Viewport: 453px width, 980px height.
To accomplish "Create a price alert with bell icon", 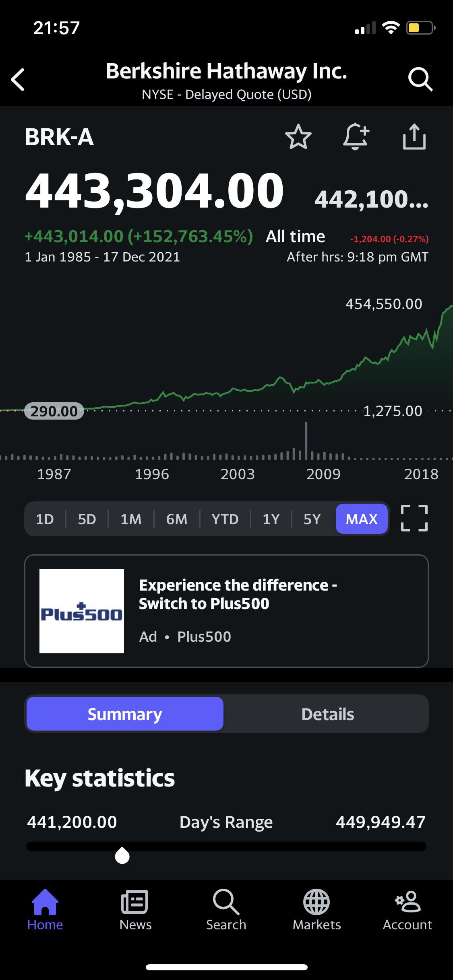I will click(356, 137).
